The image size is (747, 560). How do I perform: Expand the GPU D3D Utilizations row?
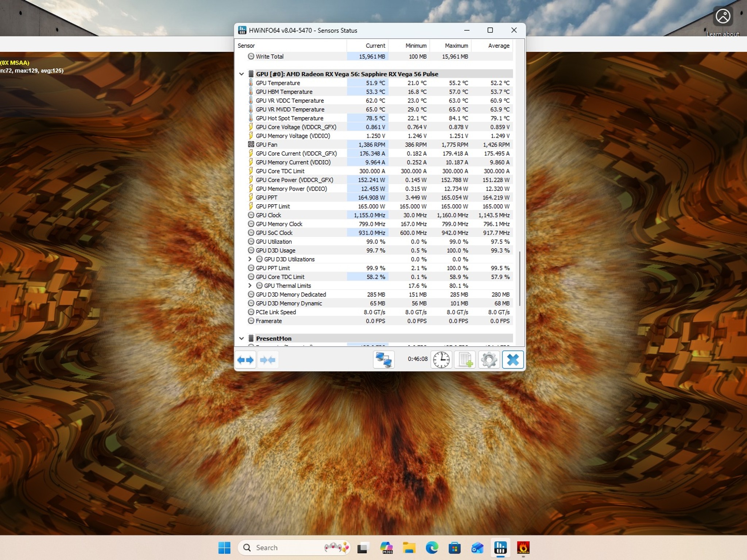tap(250, 259)
